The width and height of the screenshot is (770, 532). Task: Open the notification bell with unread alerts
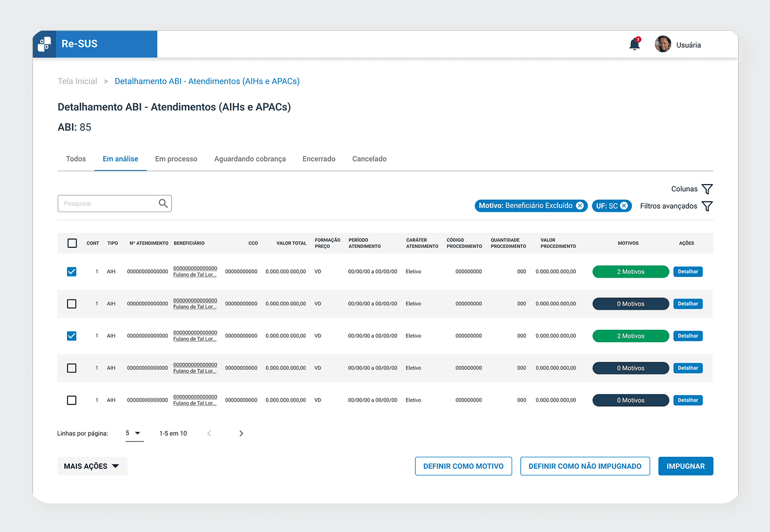(634, 45)
